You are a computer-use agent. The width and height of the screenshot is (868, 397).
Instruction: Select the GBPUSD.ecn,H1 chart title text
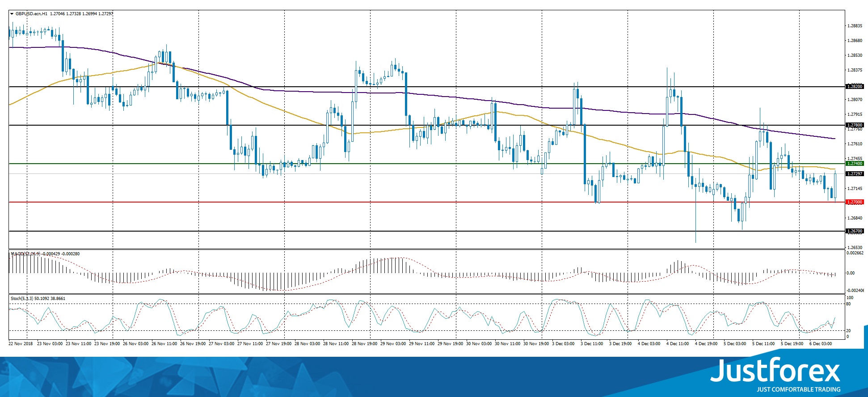32,14
